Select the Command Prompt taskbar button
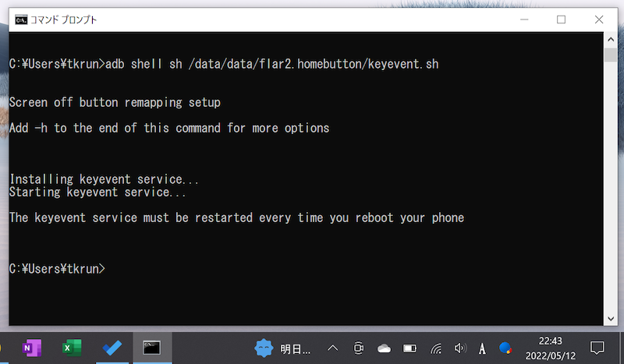The image size is (624, 364). point(153,348)
